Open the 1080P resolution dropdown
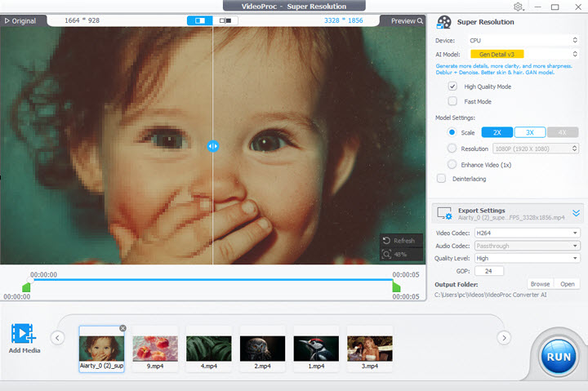Viewport: 588px width, 391px height. tap(536, 149)
